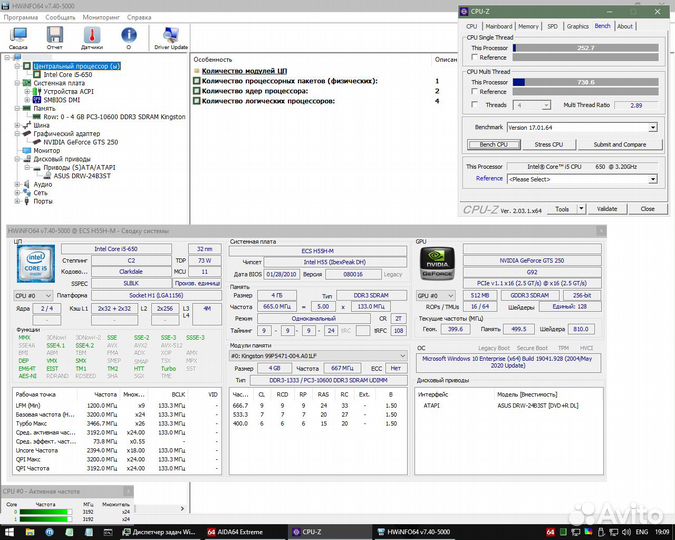Click multi thread This Processor score bar

585,82
